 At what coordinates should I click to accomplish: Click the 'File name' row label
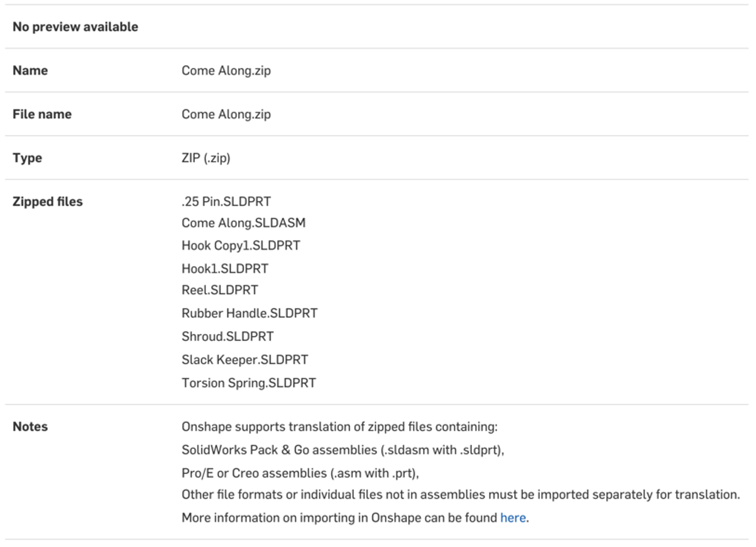pyautogui.click(x=42, y=114)
